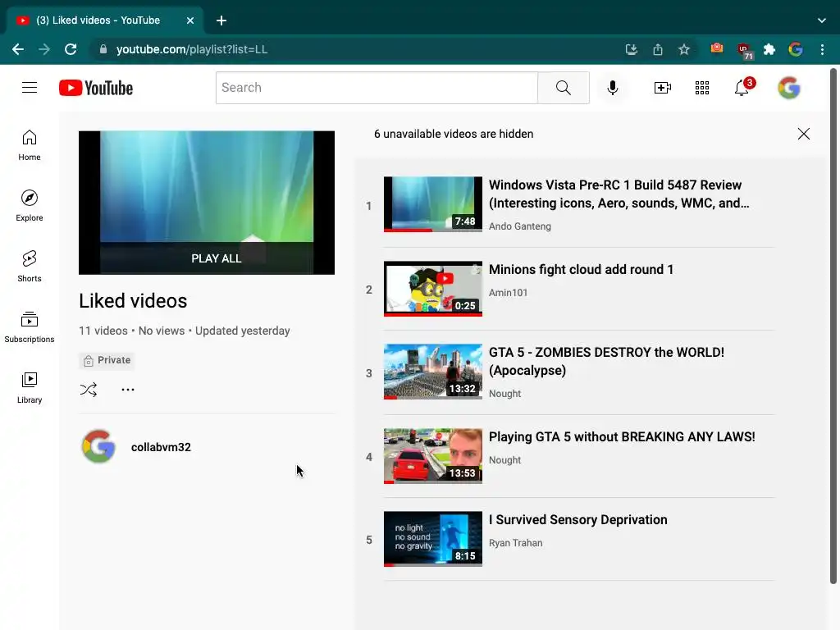Expand the tab search chevron
Image resolution: width=840 pixels, height=630 pixels.
[822, 21]
